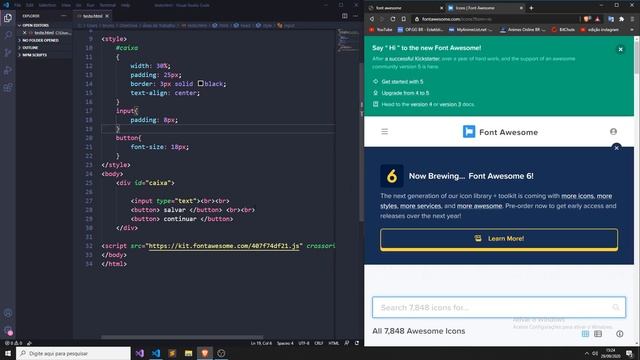
Task: Close the Font Awesome 6 promo panel
Action: point(616,148)
